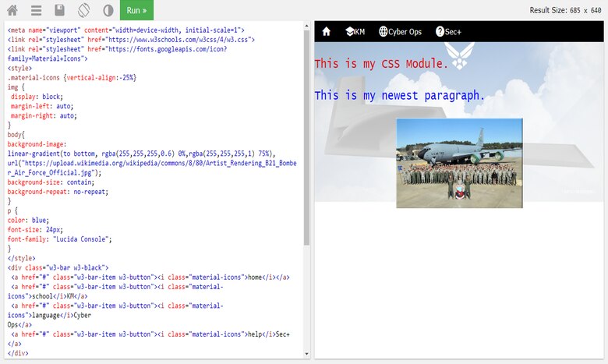Click the 'background-repeat: no-repeat;' code line

(x=58, y=192)
